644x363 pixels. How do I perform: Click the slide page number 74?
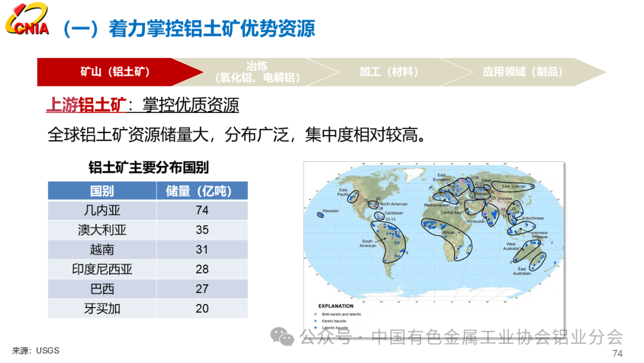point(617,353)
